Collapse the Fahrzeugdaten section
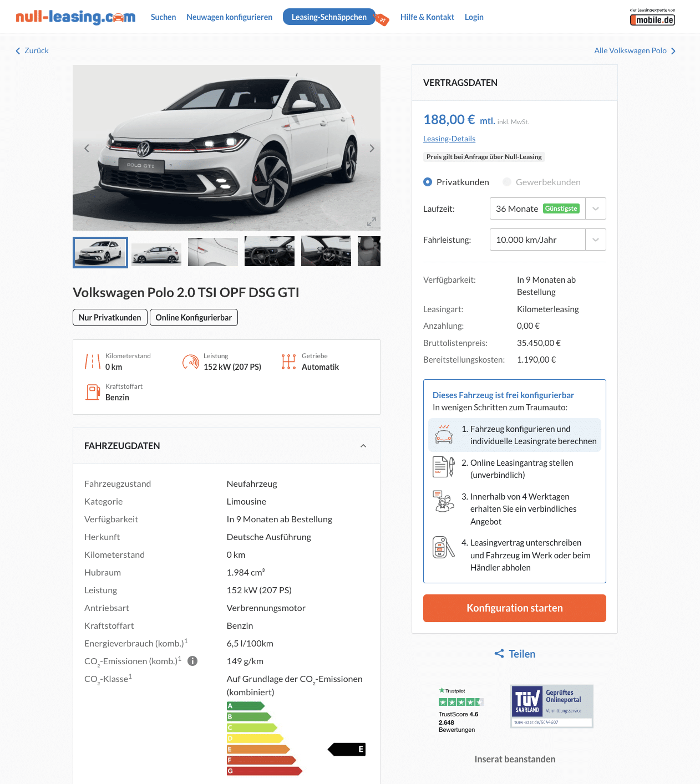Viewport: 700px width, 784px height. 363,446
